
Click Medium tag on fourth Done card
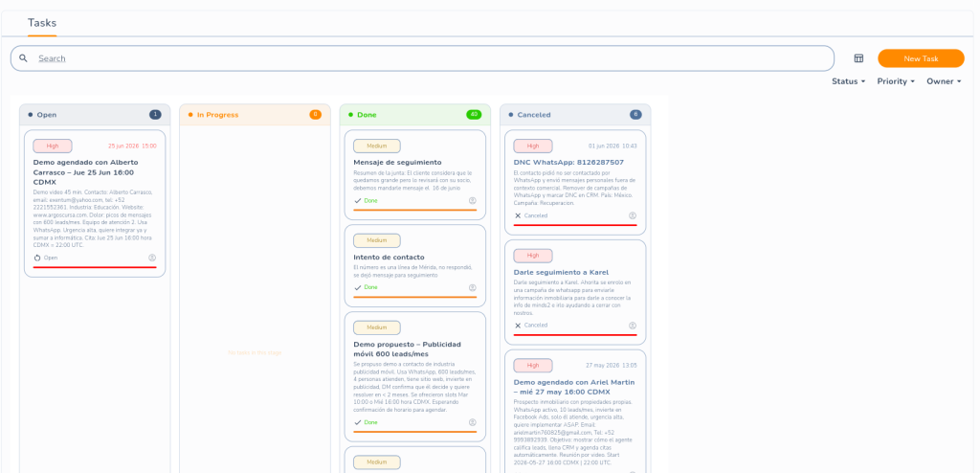(377, 462)
